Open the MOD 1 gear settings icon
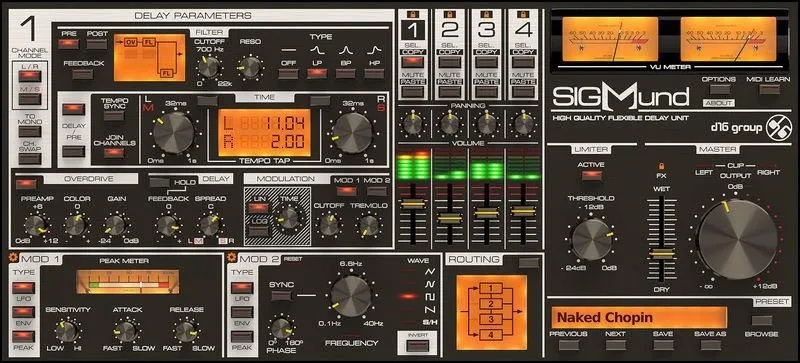 [x=13, y=258]
